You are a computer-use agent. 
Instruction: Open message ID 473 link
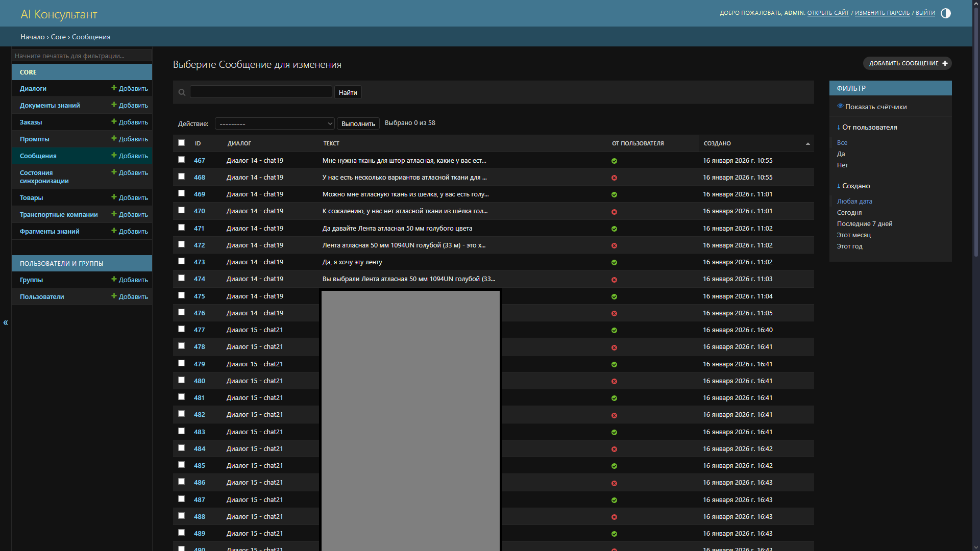200,262
